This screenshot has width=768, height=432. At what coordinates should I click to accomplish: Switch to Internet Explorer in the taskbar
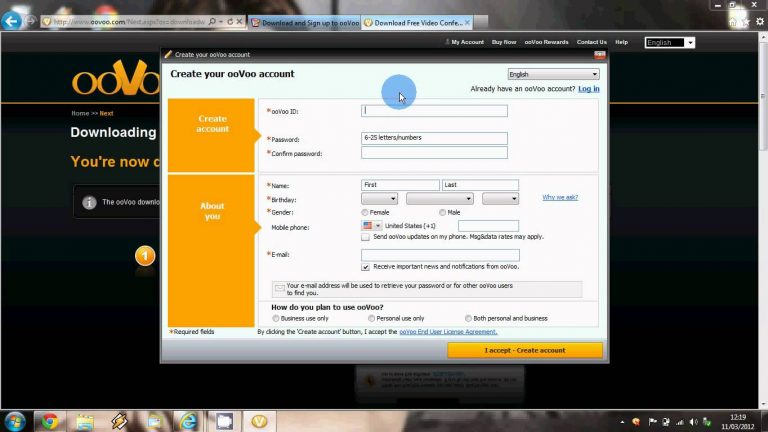pyautogui.click(x=189, y=421)
